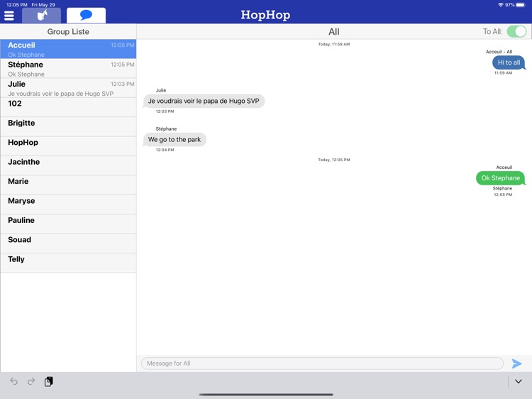Select Marie in the group list
Viewport: 532px width, 399px height.
pos(68,185)
